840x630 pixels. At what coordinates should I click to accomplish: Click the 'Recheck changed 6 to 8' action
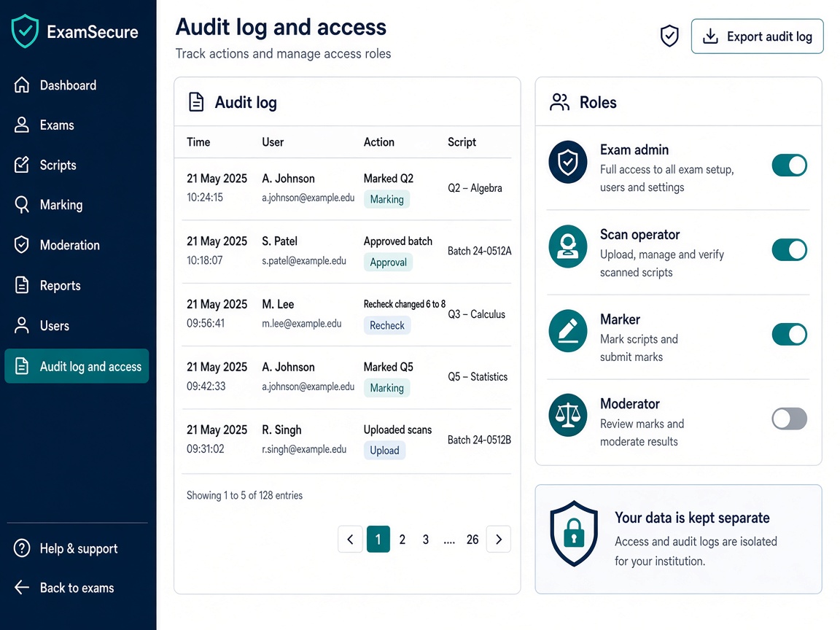coord(405,304)
